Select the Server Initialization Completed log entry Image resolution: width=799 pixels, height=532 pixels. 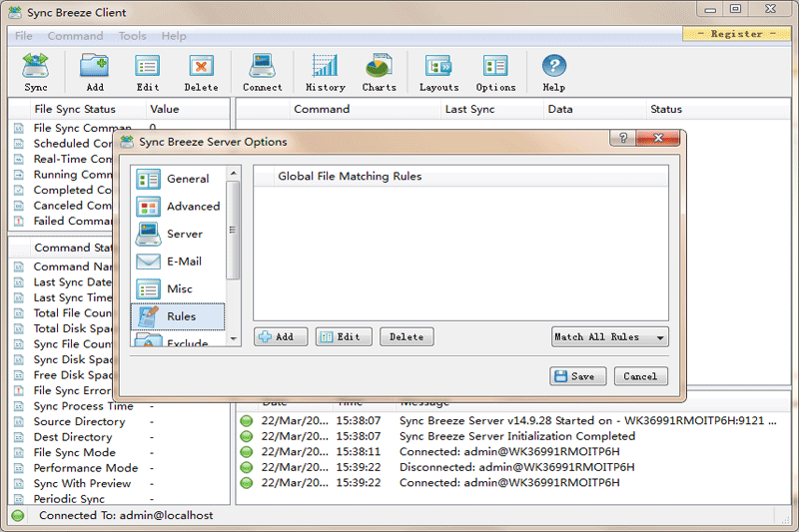(513, 436)
